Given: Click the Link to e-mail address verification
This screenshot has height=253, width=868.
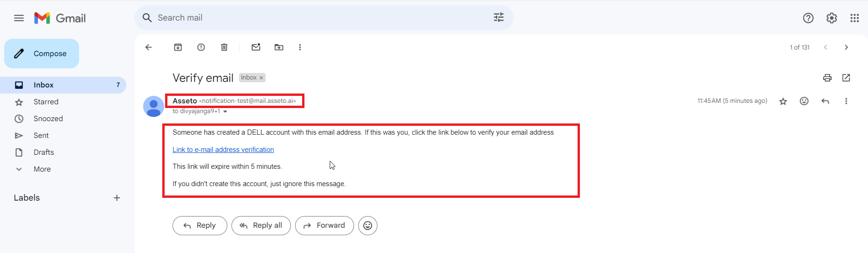Looking at the screenshot, I should (x=223, y=150).
